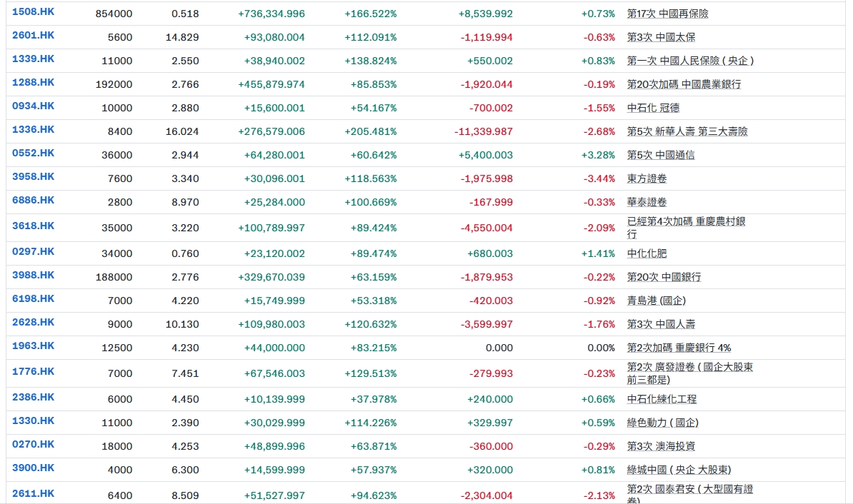Select the gain value +736,334.996
The image size is (853, 504).
click(271, 14)
